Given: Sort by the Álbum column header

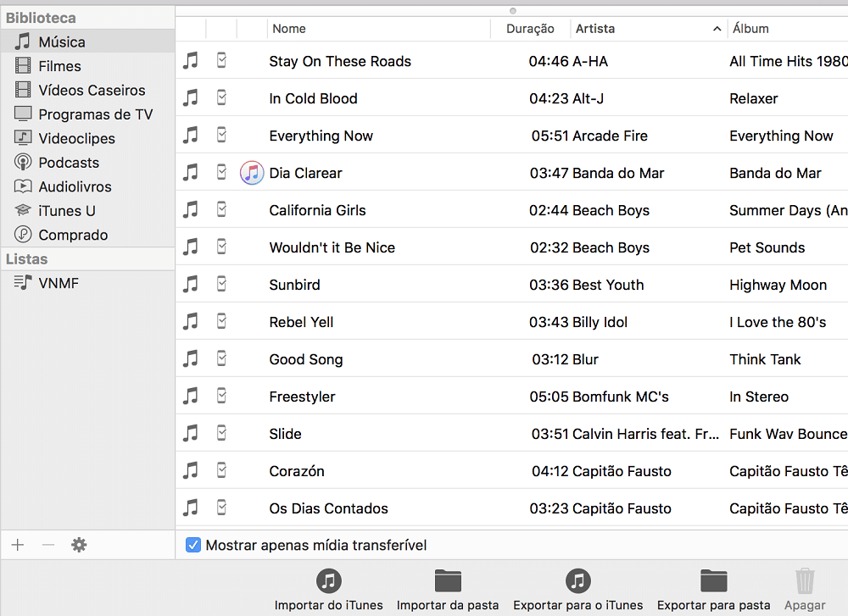Looking at the screenshot, I should (x=788, y=29).
